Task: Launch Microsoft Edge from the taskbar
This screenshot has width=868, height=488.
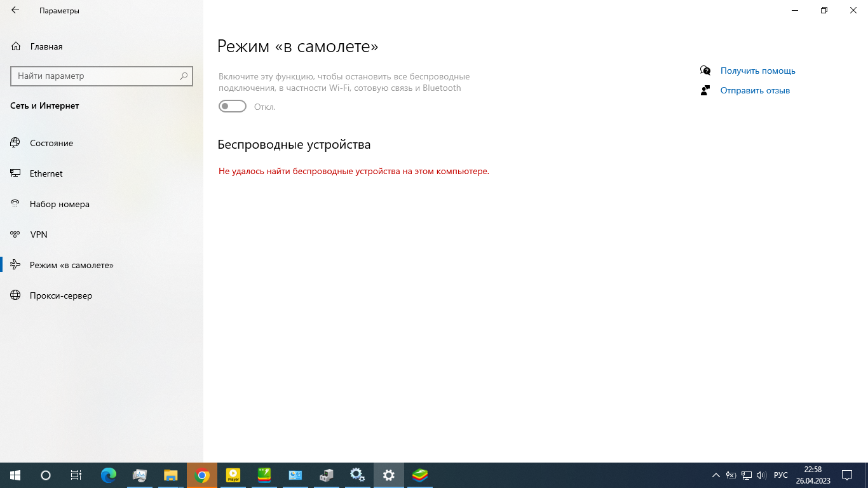Action: (109, 475)
